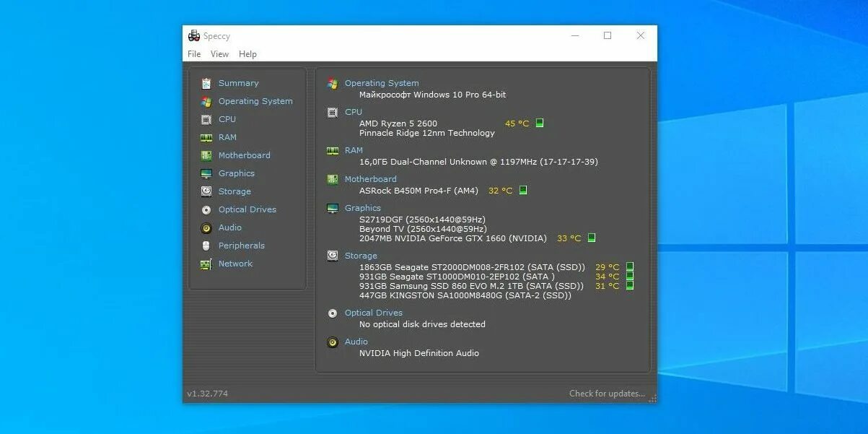Click the Motherboard icon in sidebar
The height and width of the screenshot is (434, 868).
206,155
